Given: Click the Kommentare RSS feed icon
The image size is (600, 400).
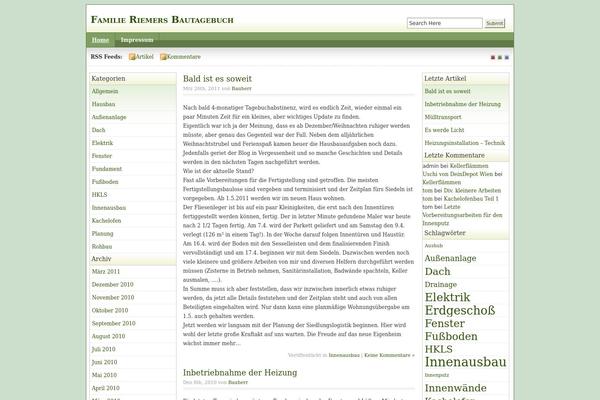Looking at the screenshot, I should (x=162, y=57).
